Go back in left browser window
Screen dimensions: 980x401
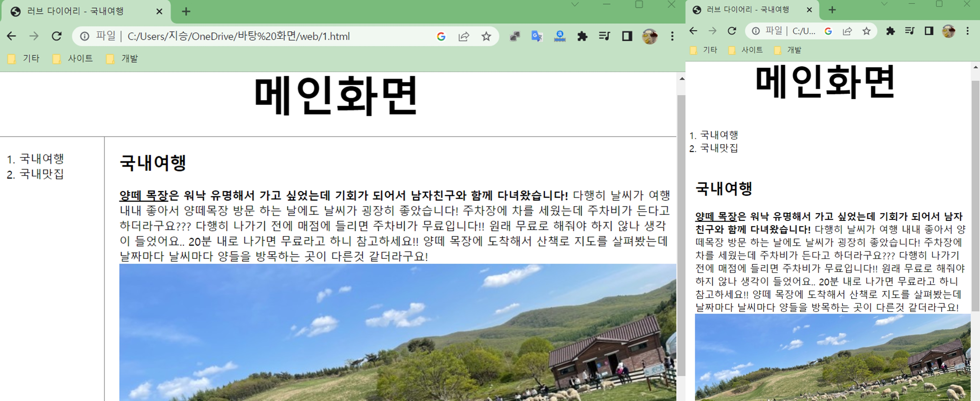11,36
